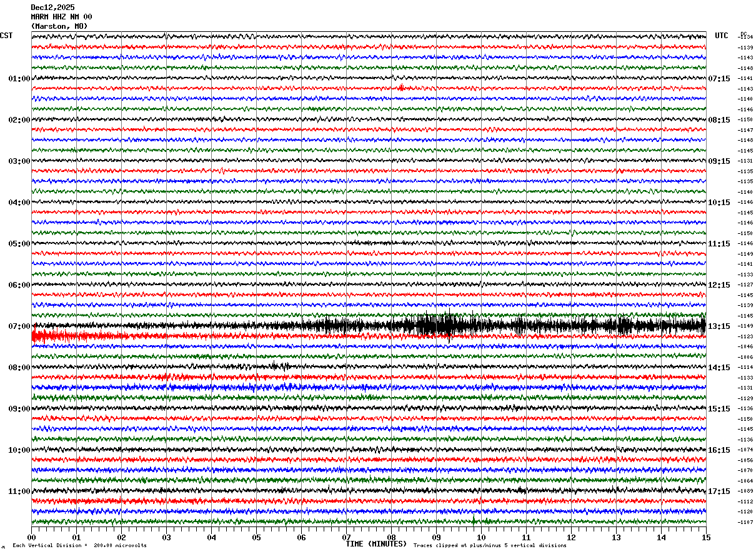Click the DC offset value -1089

[745, 491]
